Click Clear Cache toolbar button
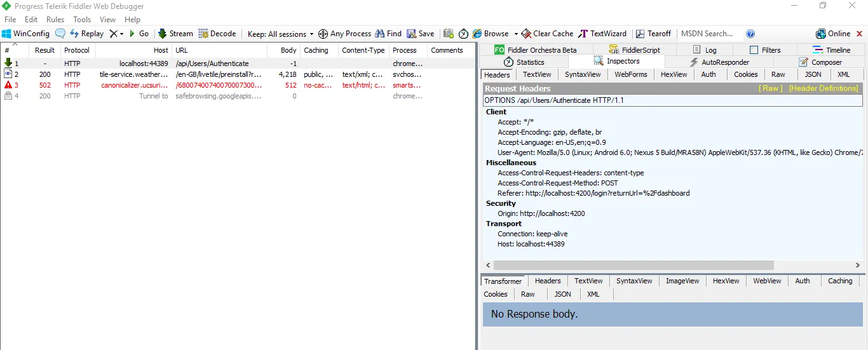868x350 pixels. pyautogui.click(x=547, y=34)
